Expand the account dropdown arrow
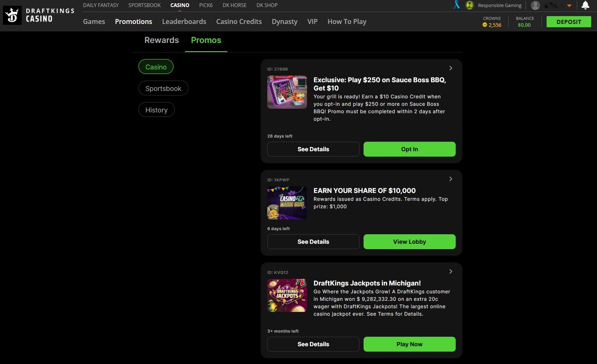This screenshot has width=597, height=364. tap(569, 5)
